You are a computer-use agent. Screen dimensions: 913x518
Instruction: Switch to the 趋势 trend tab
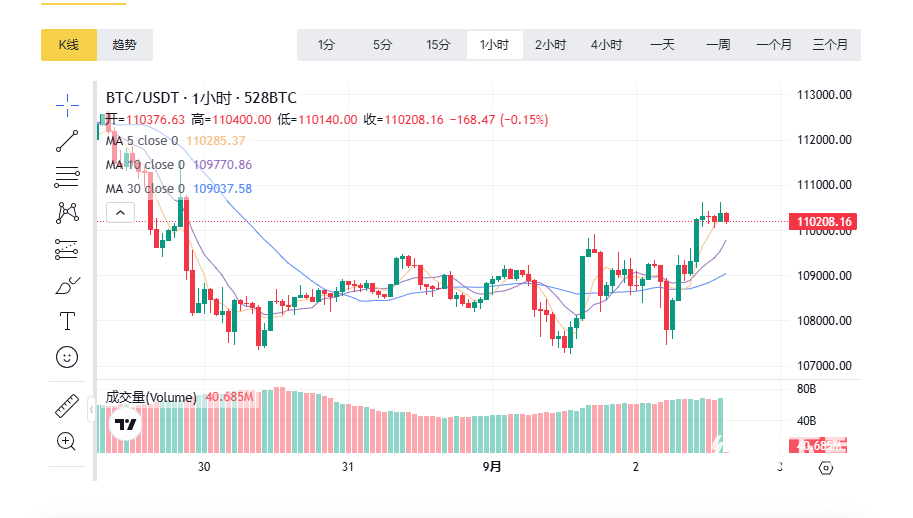pos(125,45)
